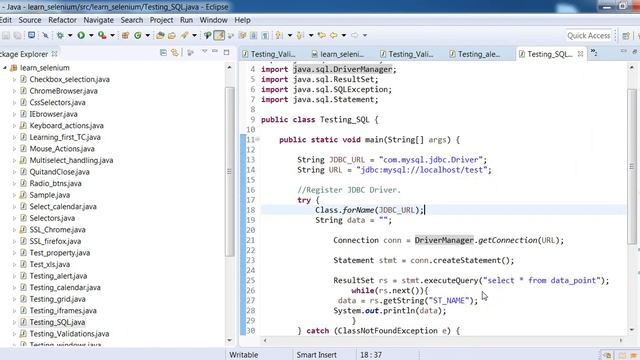Toggle code folding at line 11
Image resolution: width=640 pixels, height=360 pixels.
pos(258,140)
